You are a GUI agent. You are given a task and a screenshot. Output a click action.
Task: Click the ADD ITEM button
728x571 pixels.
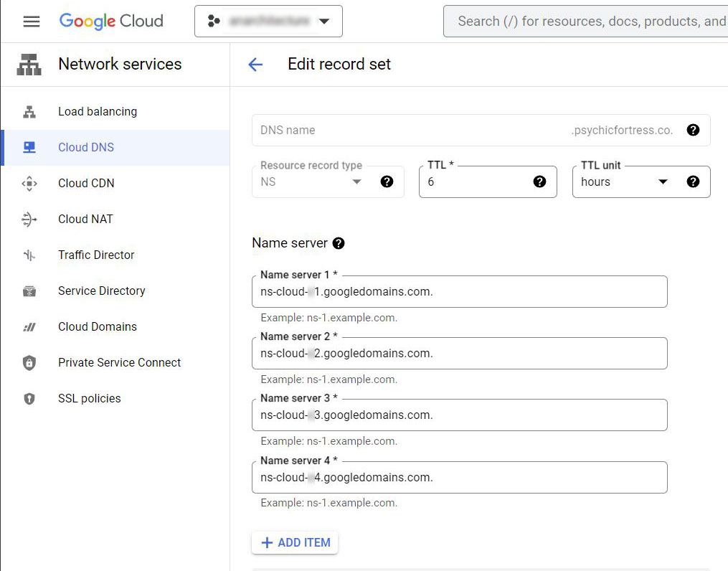click(295, 543)
